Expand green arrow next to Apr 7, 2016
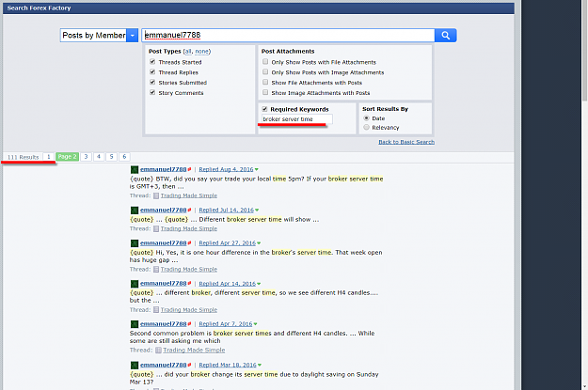Image resolution: width=588 pixels, height=390 pixels. coord(255,324)
